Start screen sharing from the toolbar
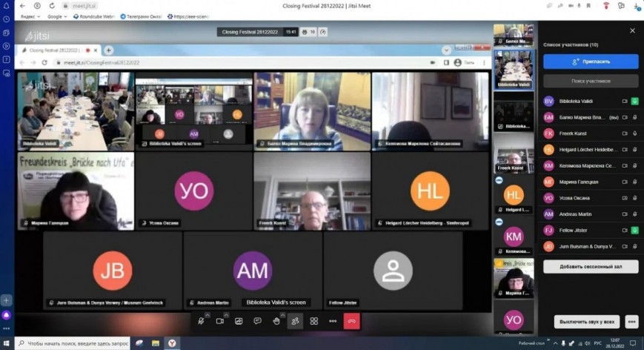 (x=239, y=321)
